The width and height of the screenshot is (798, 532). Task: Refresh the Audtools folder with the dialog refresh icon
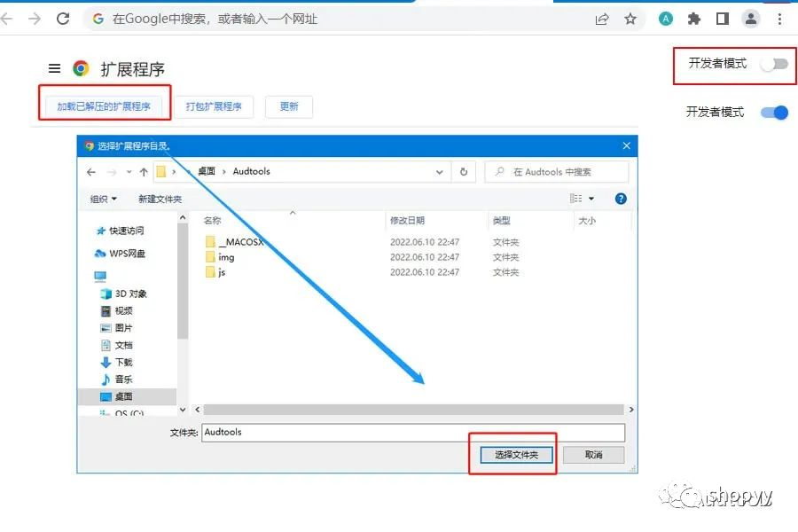pyautogui.click(x=463, y=171)
